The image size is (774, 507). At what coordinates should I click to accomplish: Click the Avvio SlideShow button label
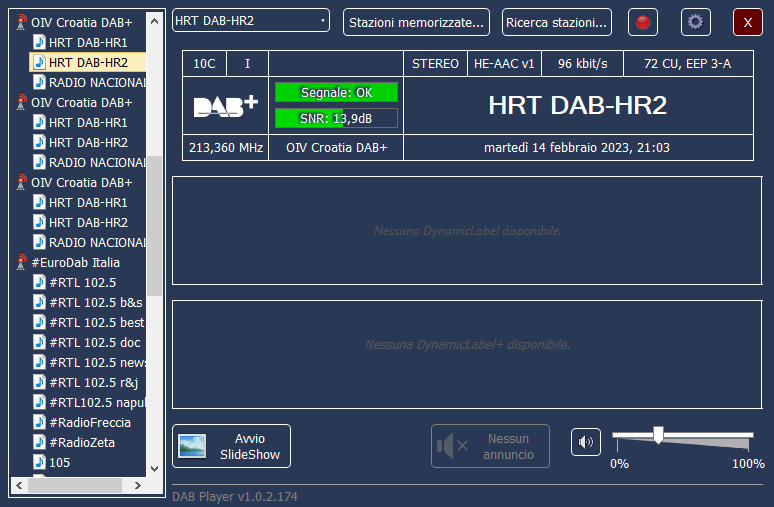click(250, 446)
